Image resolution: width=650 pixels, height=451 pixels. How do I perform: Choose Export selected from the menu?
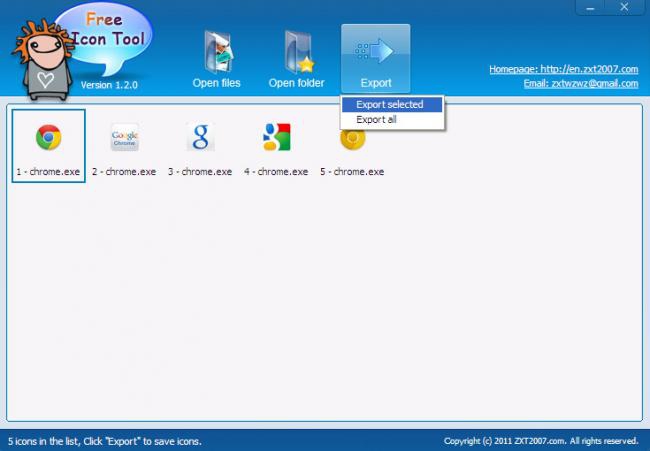392,104
